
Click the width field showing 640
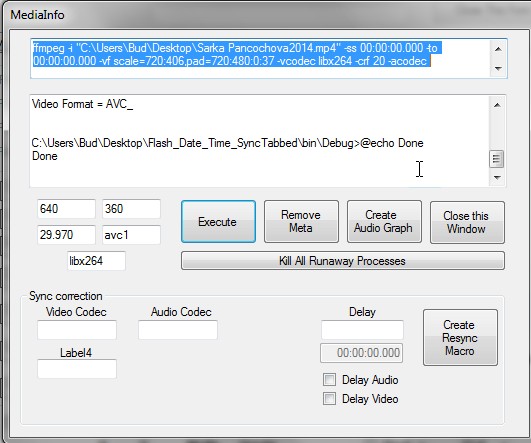pos(66,209)
